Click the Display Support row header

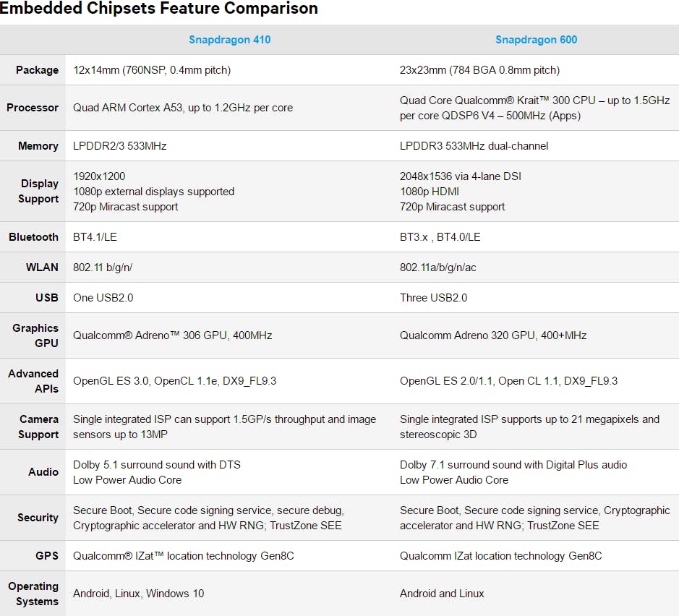click(x=38, y=192)
